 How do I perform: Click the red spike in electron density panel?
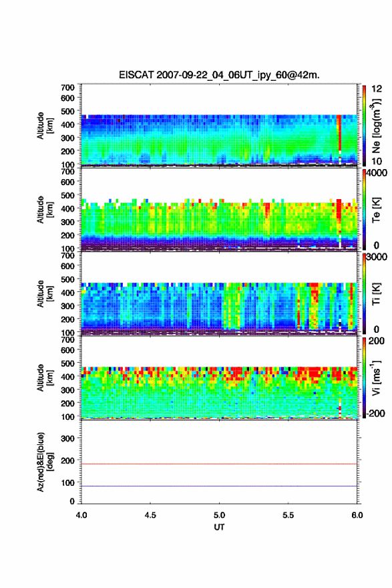click(x=339, y=132)
